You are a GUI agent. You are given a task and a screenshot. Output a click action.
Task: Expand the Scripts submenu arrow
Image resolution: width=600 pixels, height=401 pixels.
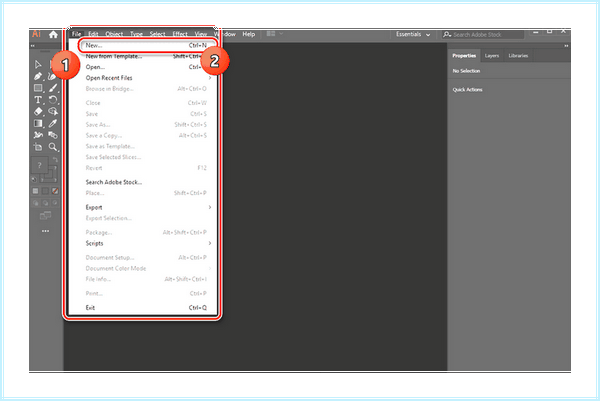210,243
